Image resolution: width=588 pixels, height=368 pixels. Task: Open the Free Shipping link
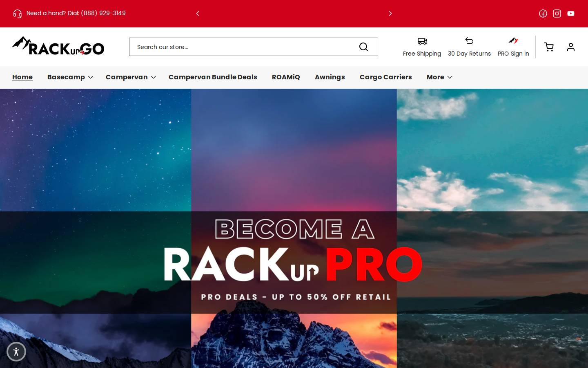[x=422, y=54]
